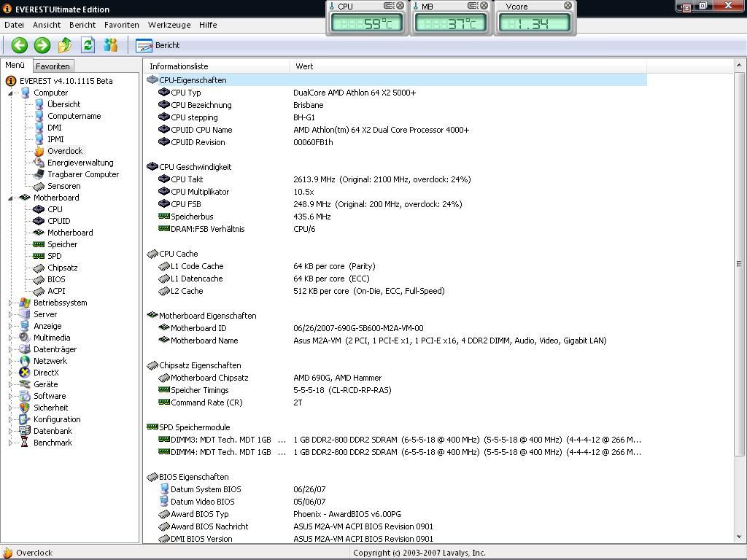Open the Hilfe menu
Screen dimensions: 747x560
(x=208, y=25)
